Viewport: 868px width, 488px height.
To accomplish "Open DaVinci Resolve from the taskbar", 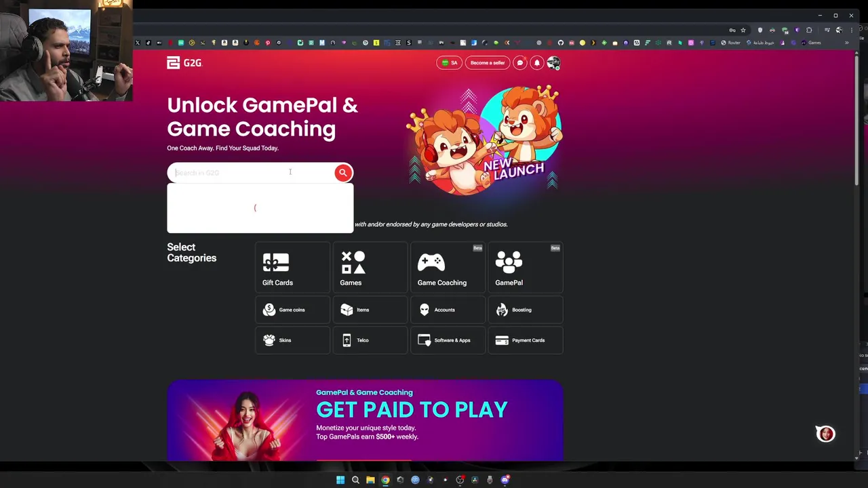I will point(475,480).
